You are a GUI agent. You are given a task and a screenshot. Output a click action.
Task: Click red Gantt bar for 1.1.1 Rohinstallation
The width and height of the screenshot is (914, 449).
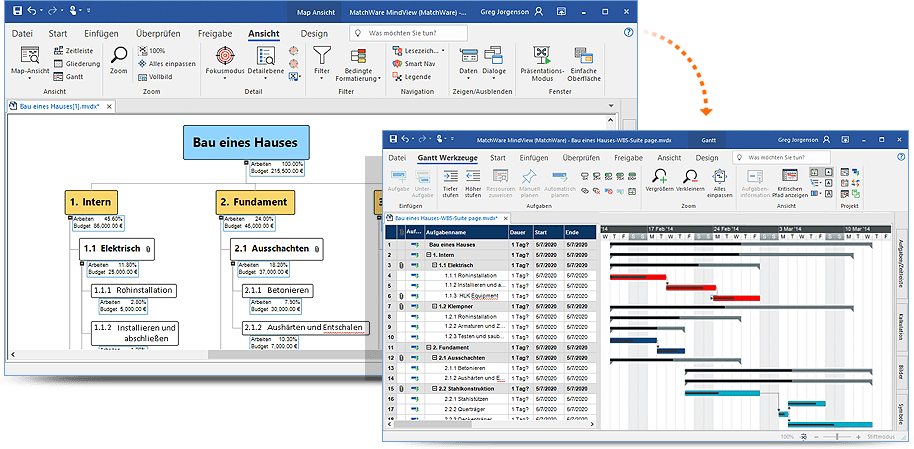[638, 277]
